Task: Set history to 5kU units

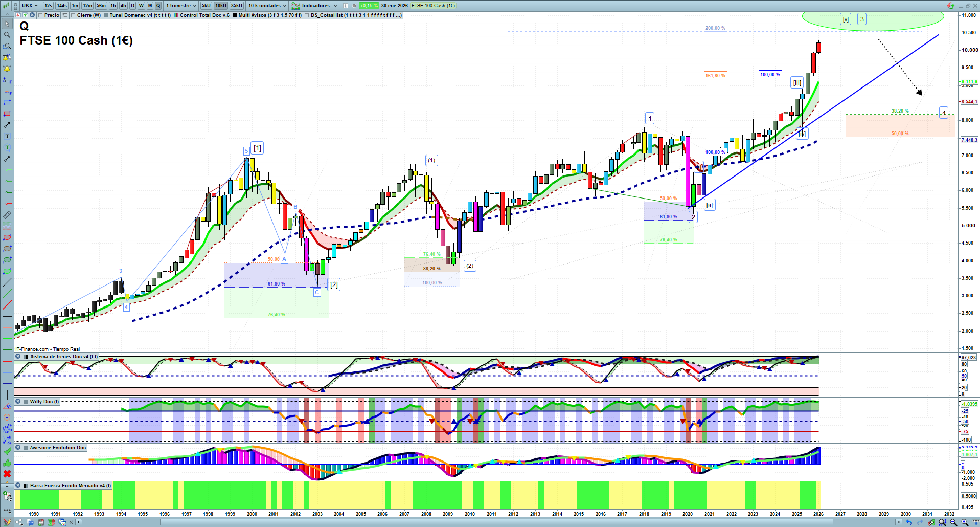Action: (206, 6)
